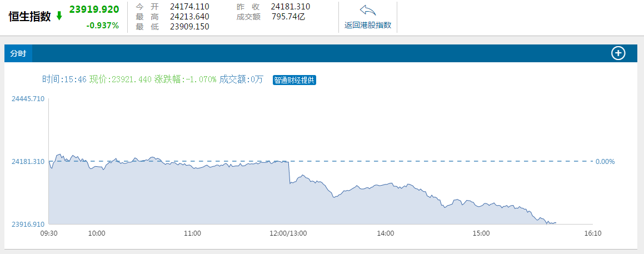The width and height of the screenshot is (644, 254).
Task: Click the 14:00 time axis label
Action: pos(385,233)
